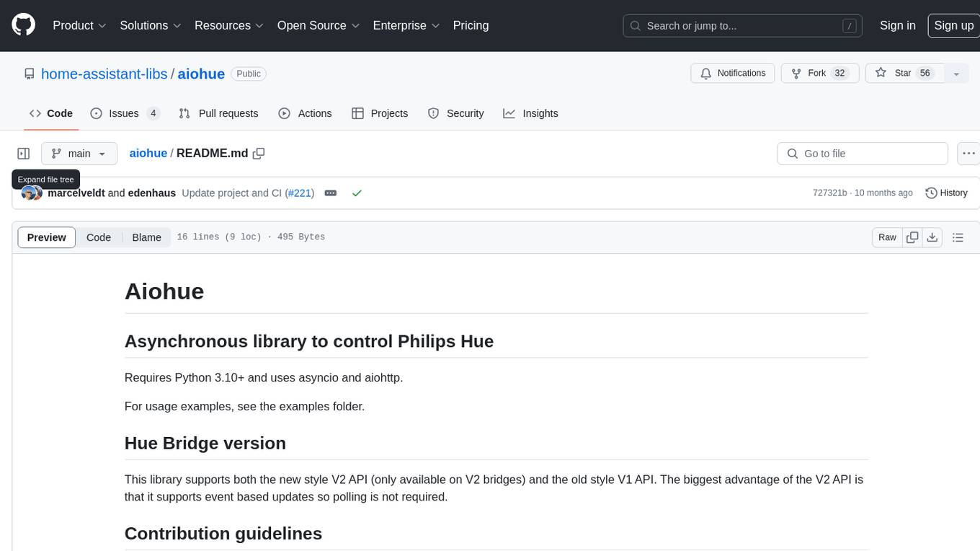The image size is (980, 551).
Task: Open the star lists dropdown arrow
Action: 956,74
